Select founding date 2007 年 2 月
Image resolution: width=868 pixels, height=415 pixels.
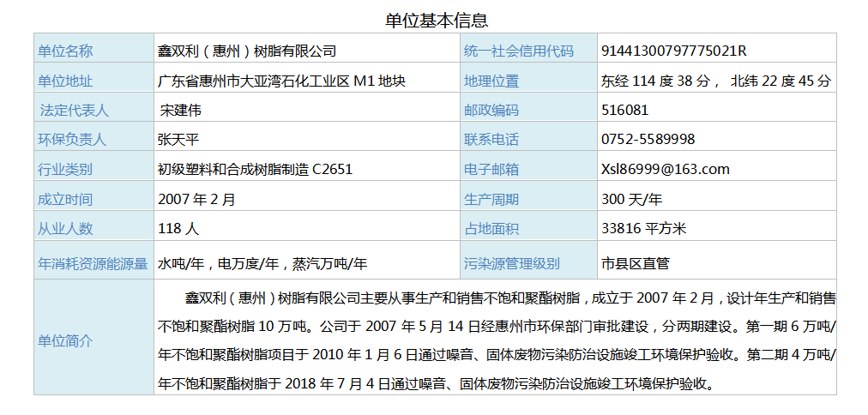[x=196, y=200]
